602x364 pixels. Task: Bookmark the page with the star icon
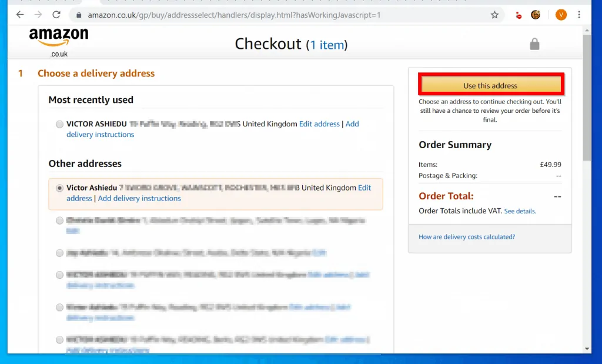click(494, 15)
